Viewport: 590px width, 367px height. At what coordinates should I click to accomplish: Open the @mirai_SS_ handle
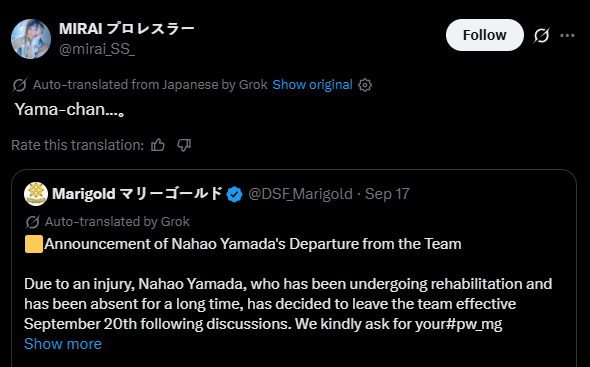point(97,49)
